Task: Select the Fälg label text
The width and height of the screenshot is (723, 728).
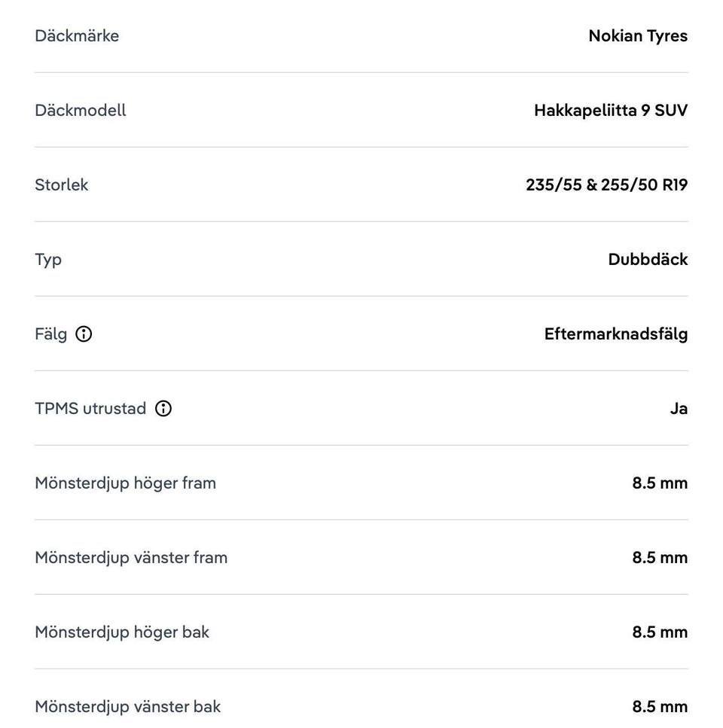Action: tap(51, 334)
